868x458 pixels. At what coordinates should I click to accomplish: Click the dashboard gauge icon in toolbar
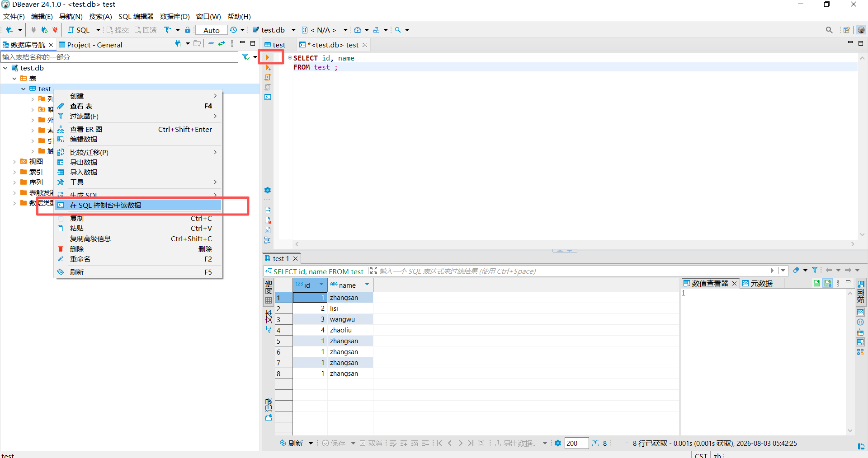358,30
